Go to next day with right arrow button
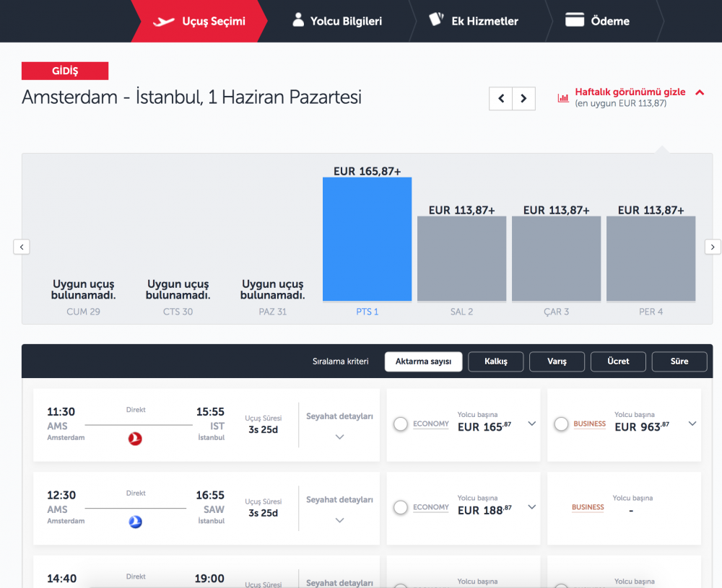722x588 pixels. (x=524, y=98)
